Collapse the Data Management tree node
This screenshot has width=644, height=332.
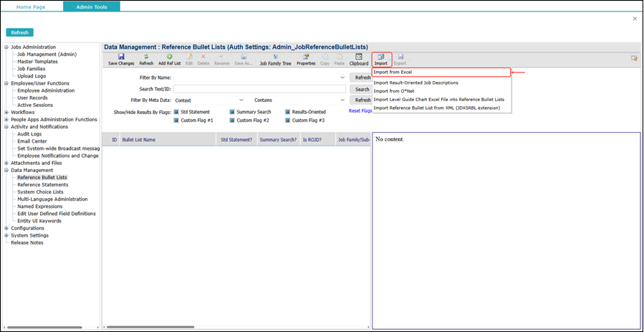[6, 170]
